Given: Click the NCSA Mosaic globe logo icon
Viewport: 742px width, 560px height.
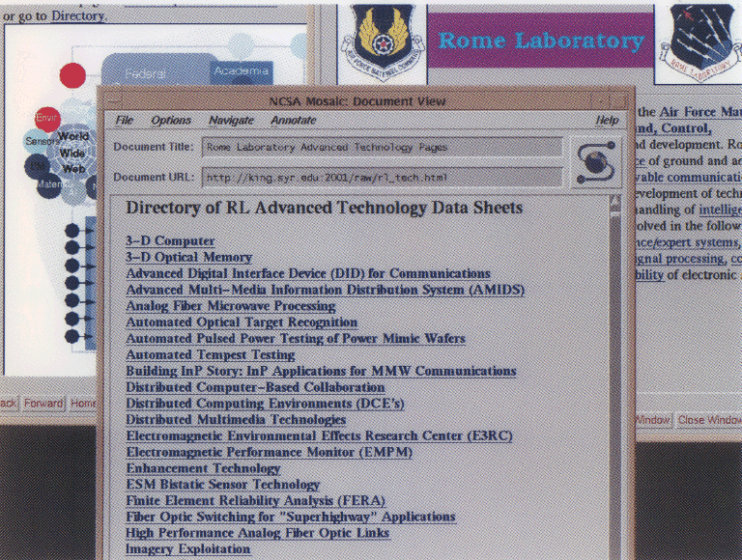Looking at the screenshot, I should 595,163.
